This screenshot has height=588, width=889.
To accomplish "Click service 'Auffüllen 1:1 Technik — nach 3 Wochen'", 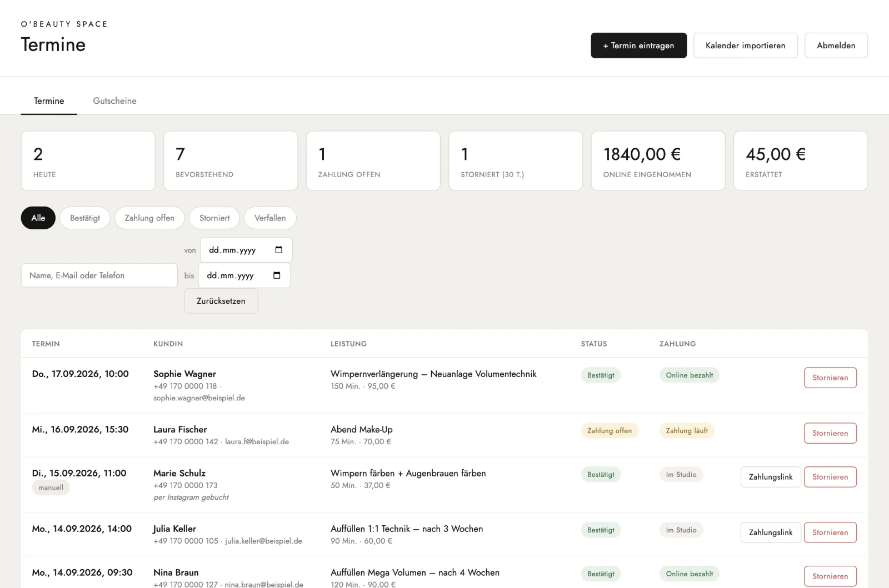I will [407, 529].
